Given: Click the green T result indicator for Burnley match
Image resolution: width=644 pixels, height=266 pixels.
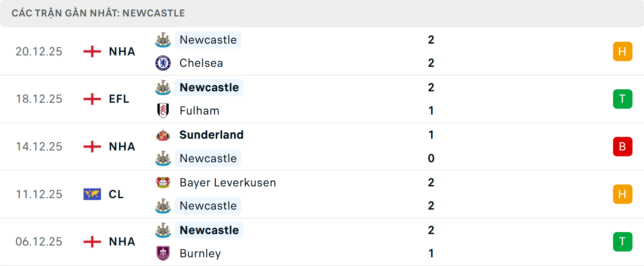Looking at the screenshot, I should (x=623, y=242).
